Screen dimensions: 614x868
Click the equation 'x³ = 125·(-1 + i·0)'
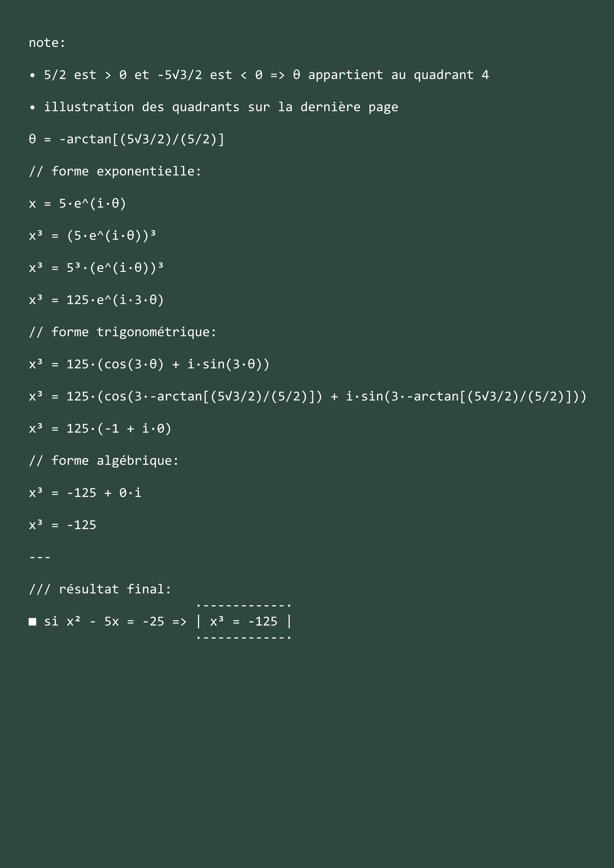tap(100, 428)
